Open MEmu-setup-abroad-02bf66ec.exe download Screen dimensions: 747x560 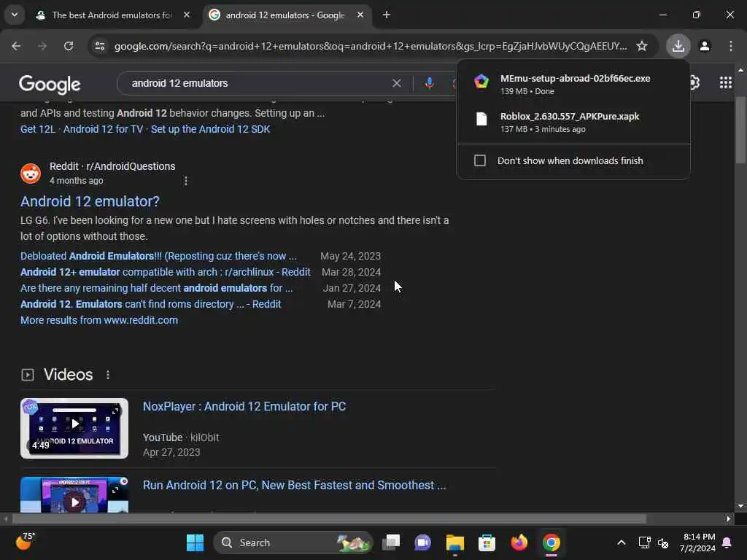coord(573,85)
